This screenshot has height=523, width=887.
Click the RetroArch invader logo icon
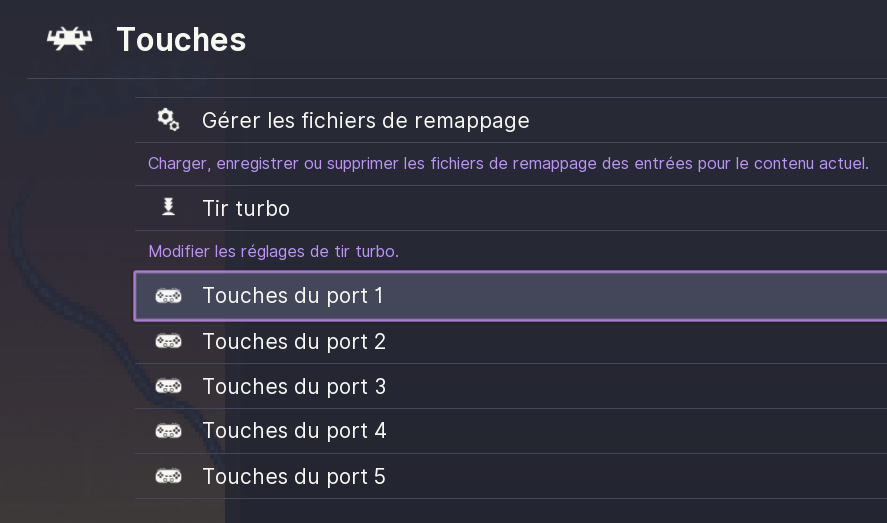[69, 39]
